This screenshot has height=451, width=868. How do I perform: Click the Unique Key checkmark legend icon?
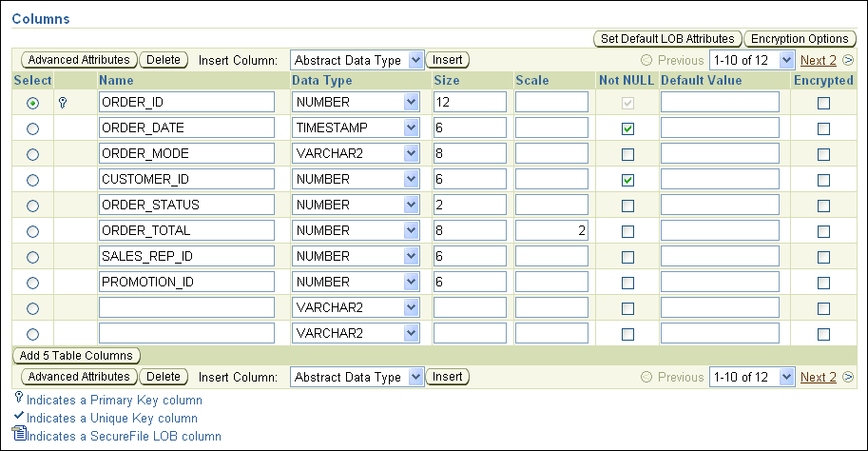point(19,417)
